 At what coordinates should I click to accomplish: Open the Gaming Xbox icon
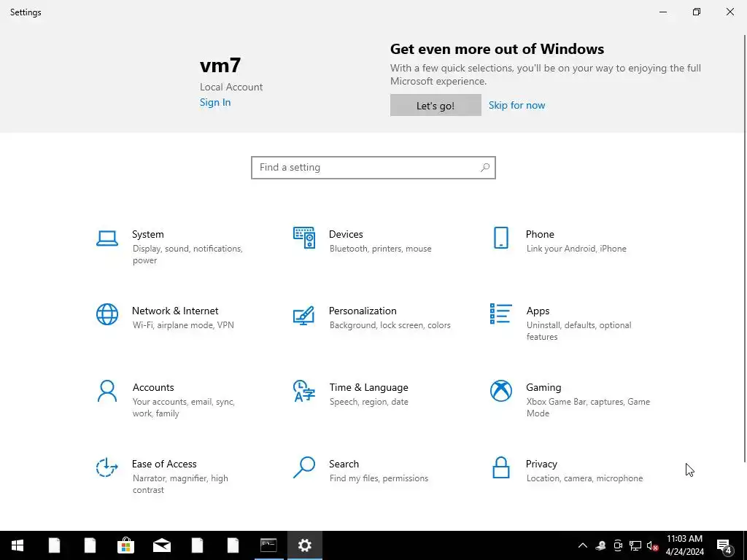500,391
